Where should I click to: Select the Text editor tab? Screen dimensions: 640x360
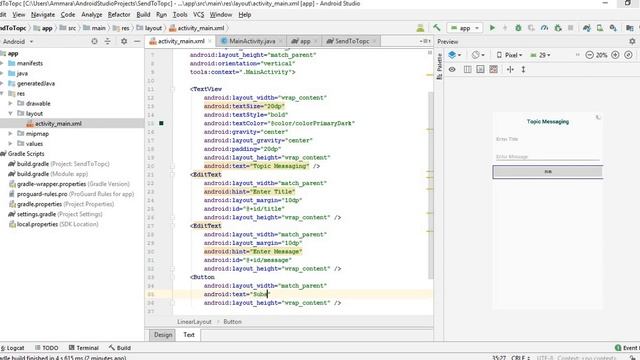tap(189, 335)
